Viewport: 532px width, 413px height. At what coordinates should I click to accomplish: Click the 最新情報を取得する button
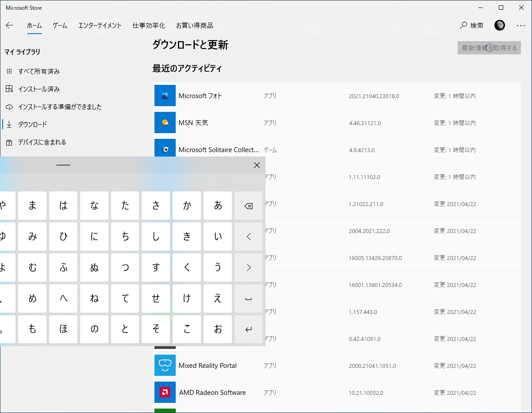[x=489, y=48]
